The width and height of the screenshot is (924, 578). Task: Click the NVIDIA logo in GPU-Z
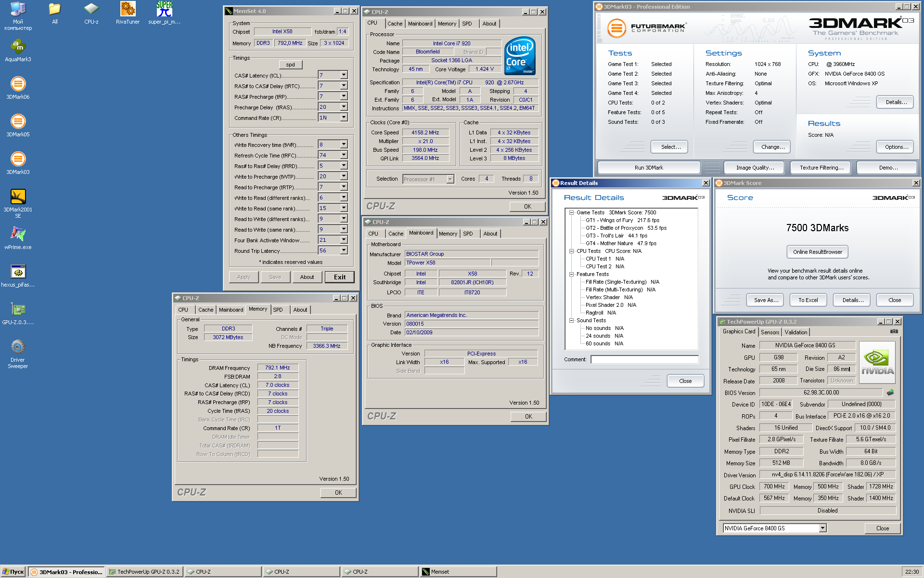pyautogui.click(x=877, y=362)
